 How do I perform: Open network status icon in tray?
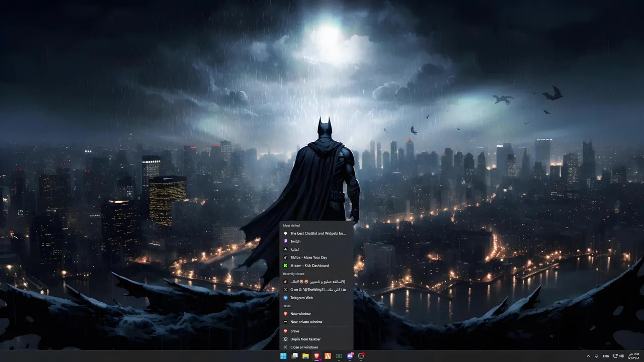pyautogui.click(x=615, y=356)
